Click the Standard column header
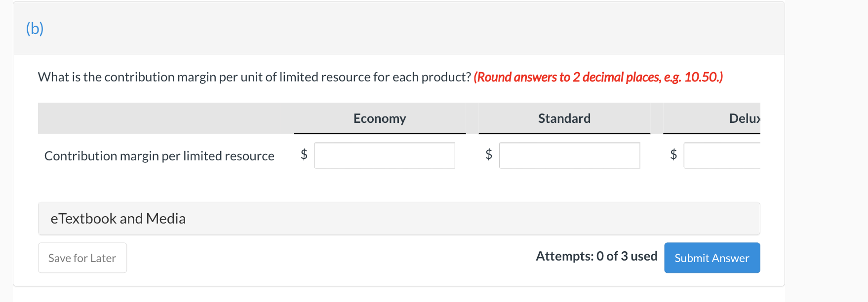The image size is (868, 302). (564, 118)
